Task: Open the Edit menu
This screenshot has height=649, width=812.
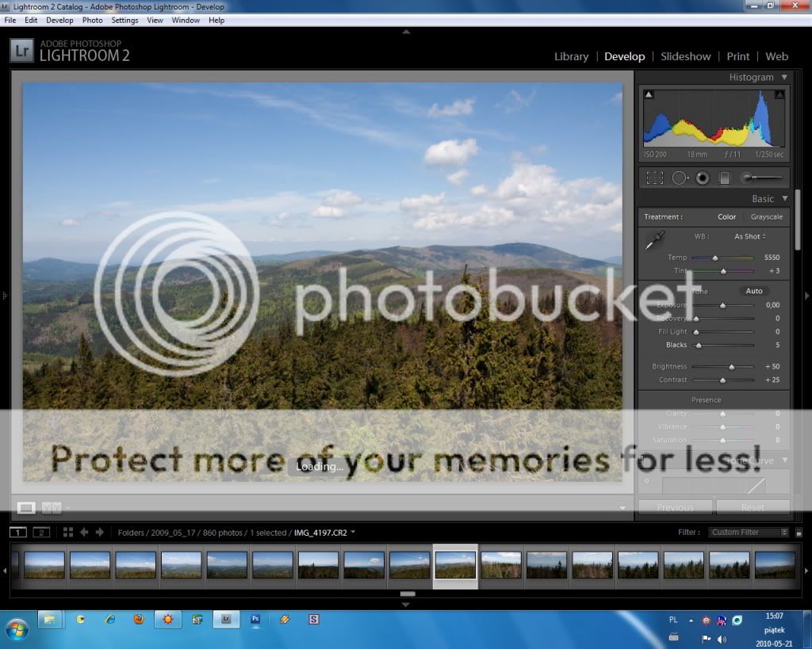Action: [x=31, y=20]
